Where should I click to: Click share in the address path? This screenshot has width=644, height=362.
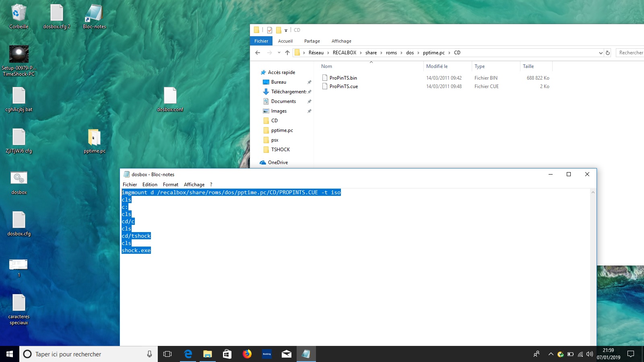[x=371, y=53]
